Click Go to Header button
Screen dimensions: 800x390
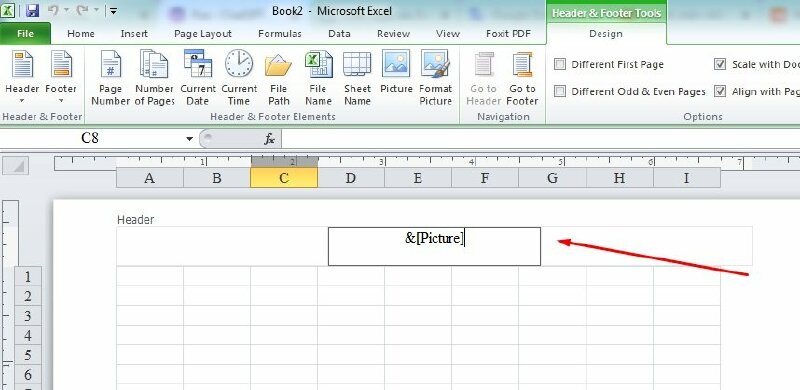484,78
